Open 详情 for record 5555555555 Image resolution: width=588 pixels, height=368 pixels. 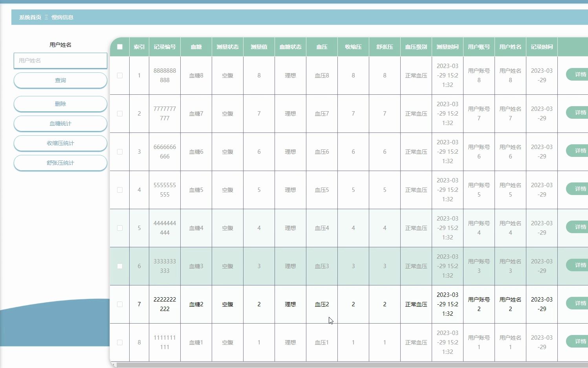point(578,189)
